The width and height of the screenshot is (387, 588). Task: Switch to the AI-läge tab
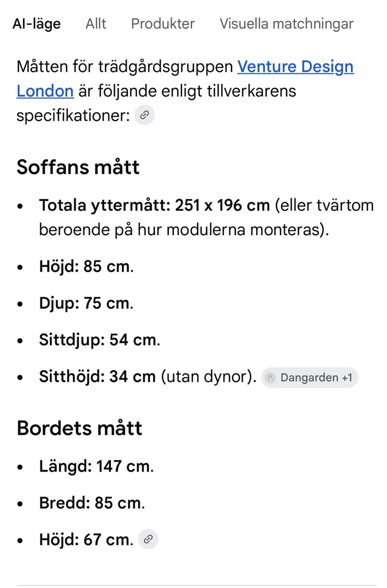[37, 24]
